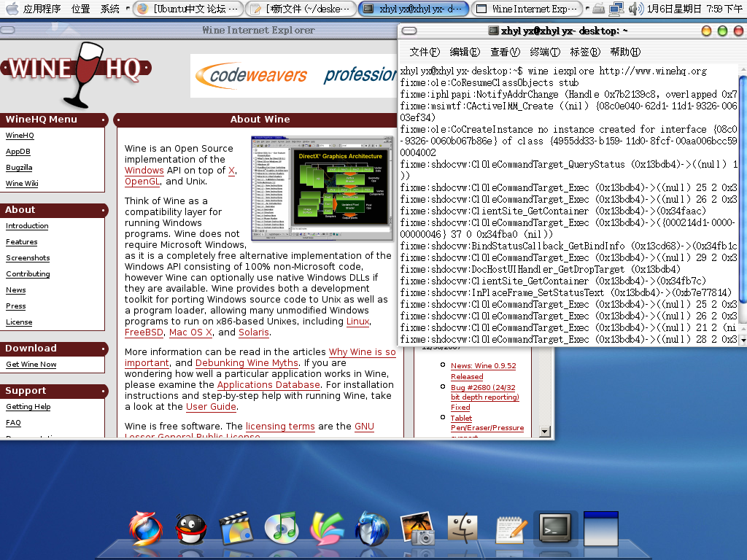
Task: Launch the notepad text editor dock icon
Action: coord(510,529)
